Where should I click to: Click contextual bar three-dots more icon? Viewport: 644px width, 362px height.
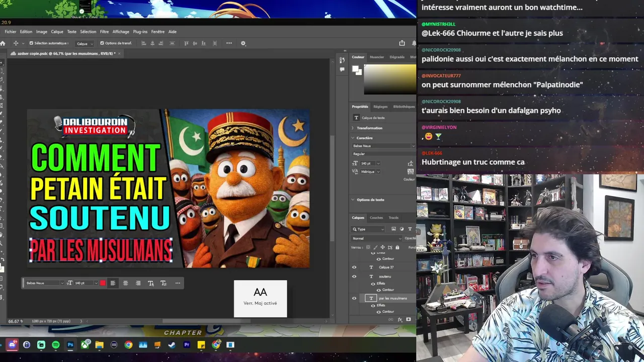tap(178, 283)
